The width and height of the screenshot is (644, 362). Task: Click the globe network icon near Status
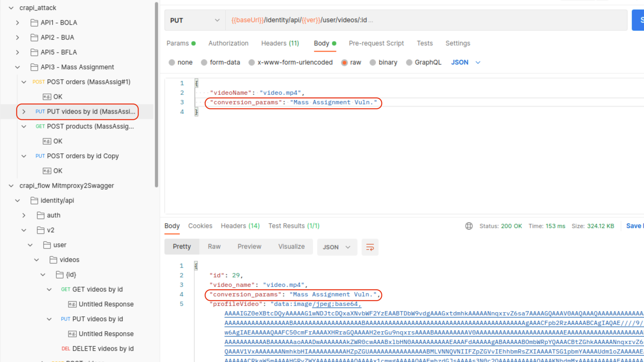(469, 226)
